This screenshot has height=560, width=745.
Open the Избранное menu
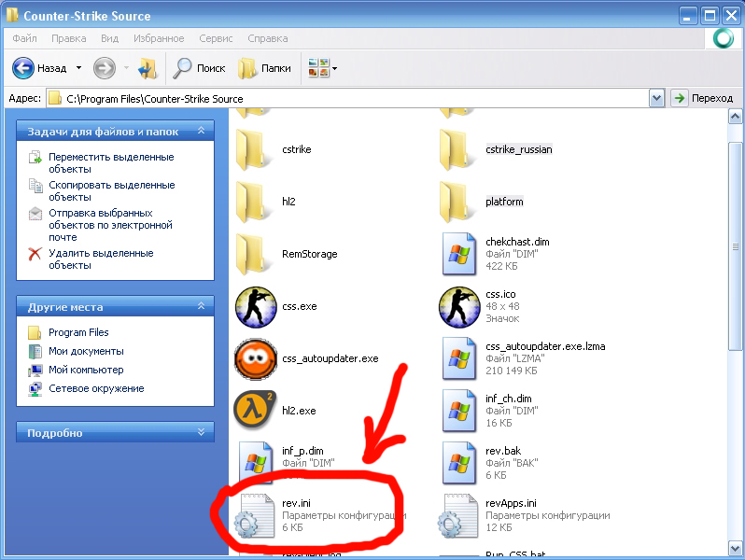(x=159, y=38)
